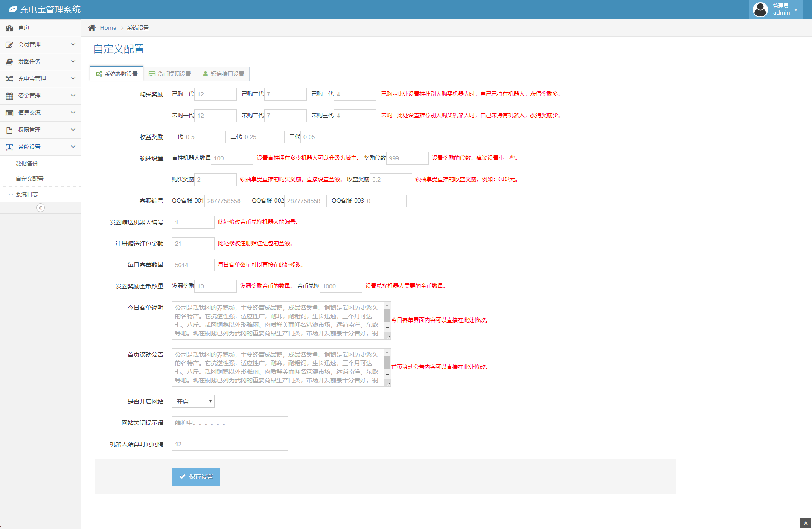
Task: Click QQ客服-003 input field
Action: click(385, 201)
